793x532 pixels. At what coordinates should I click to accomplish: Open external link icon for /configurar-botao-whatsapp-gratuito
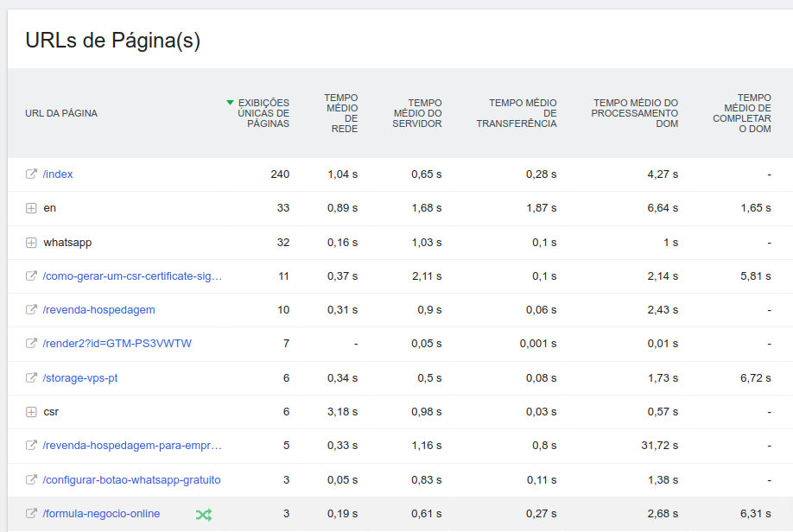pos(31,479)
